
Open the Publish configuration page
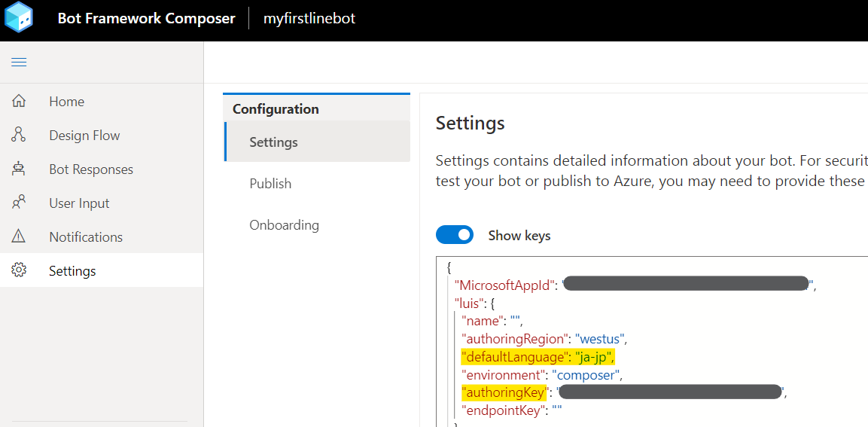[270, 184]
